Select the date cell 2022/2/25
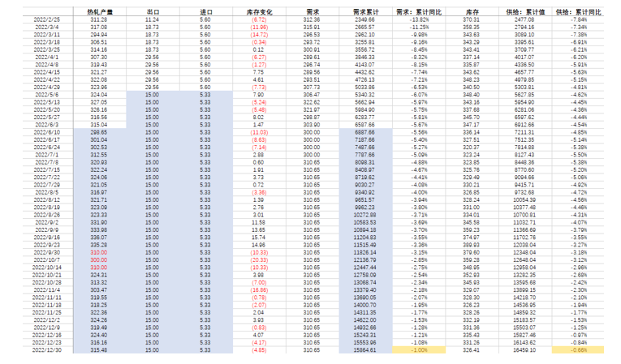The image size is (621, 364). point(47,19)
